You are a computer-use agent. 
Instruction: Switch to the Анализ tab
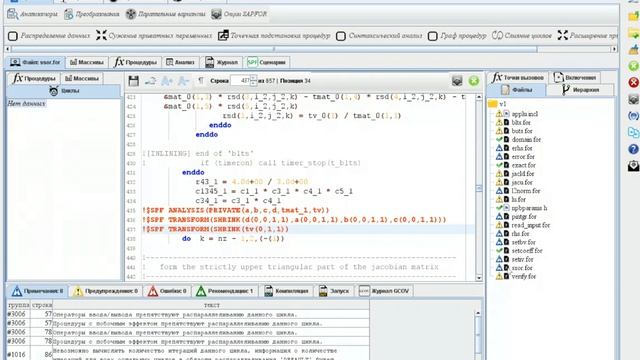coord(180,62)
